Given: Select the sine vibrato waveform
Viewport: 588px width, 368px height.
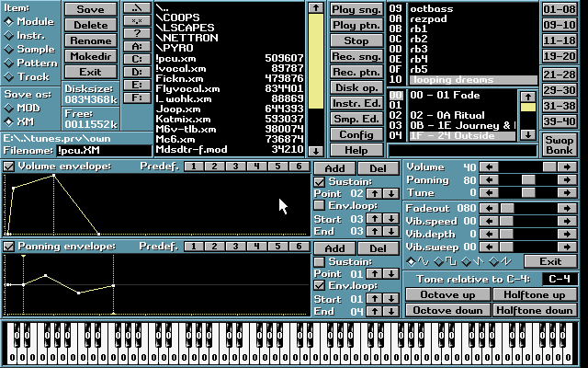Looking at the screenshot, I should (x=412, y=261).
